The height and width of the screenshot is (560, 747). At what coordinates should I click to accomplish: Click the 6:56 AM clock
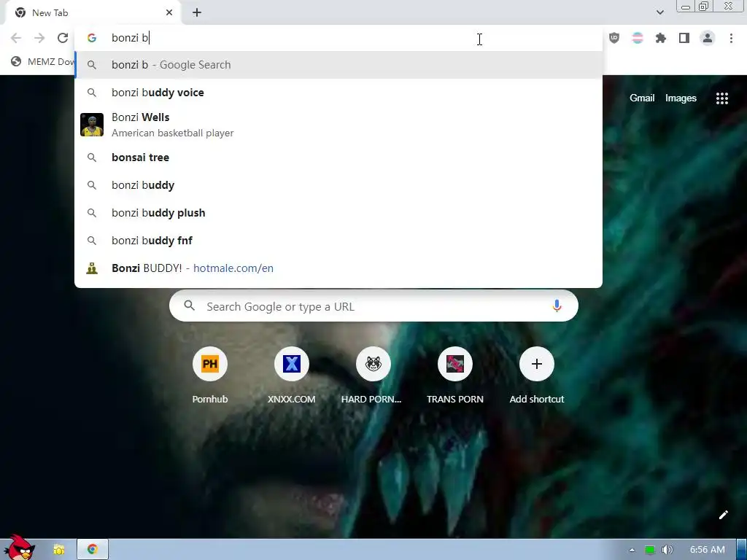tap(708, 550)
